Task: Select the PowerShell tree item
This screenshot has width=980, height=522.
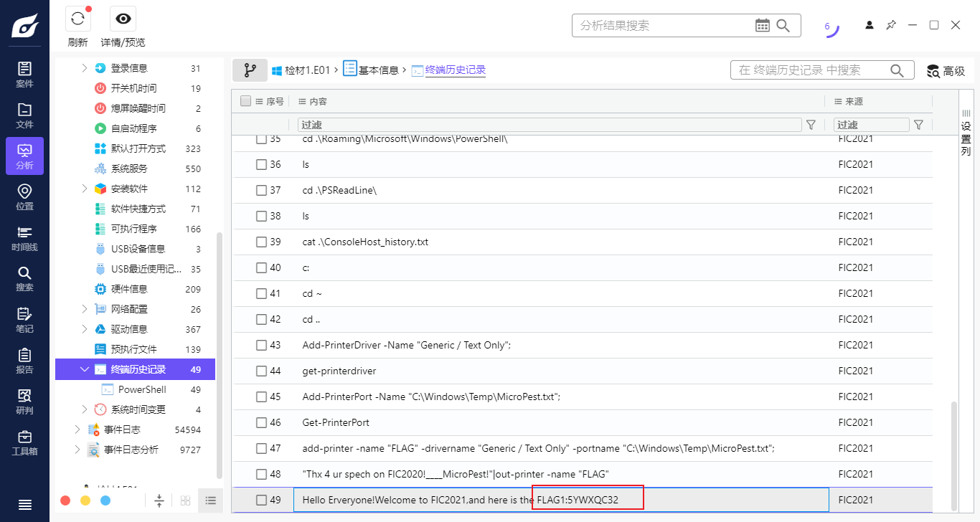Action: pyautogui.click(x=141, y=389)
